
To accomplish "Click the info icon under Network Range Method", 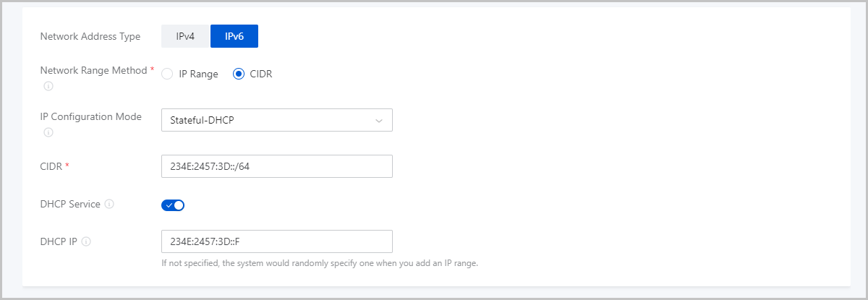I will point(48,86).
